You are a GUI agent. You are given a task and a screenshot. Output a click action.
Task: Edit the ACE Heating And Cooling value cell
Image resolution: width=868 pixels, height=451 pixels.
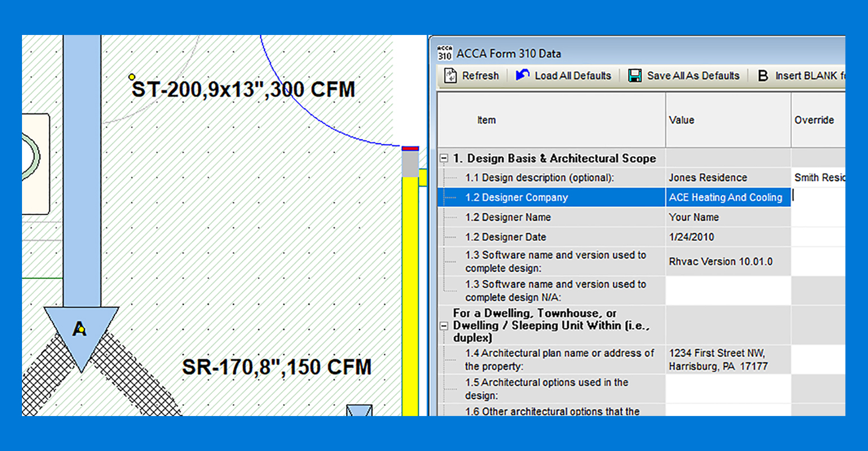point(727,197)
